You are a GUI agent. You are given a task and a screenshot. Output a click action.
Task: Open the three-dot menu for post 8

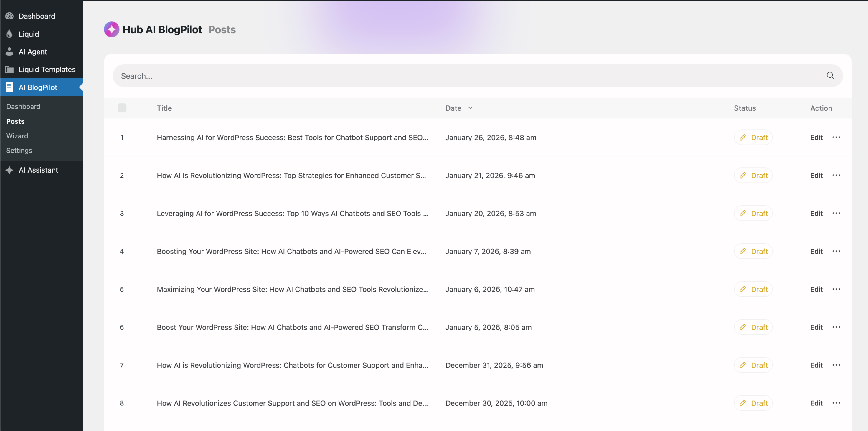tap(836, 403)
